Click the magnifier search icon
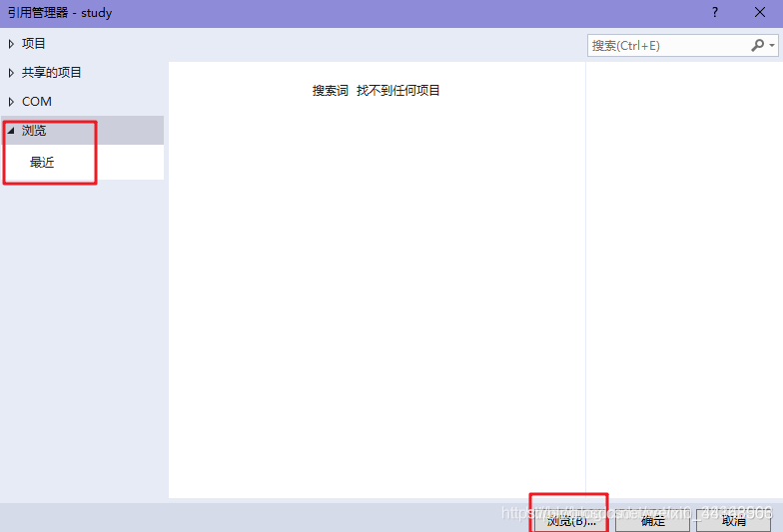The height and width of the screenshot is (532, 783). 757,46
